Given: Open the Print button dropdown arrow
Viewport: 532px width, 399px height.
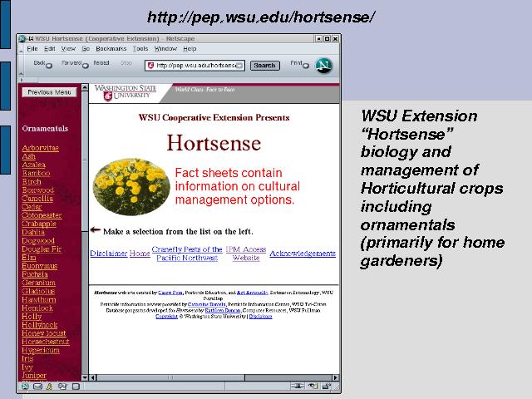Looking at the screenshot, I should tap(305, 66).
